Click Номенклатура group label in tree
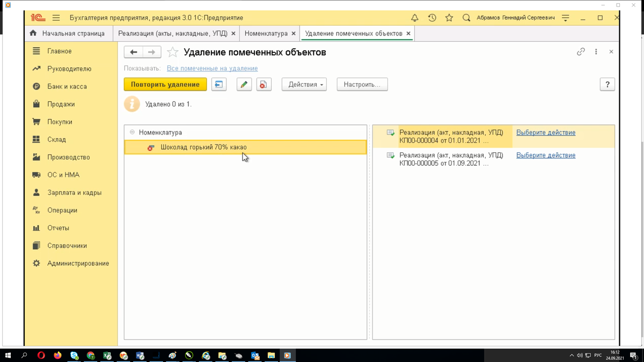 click(x=160, y=132)
